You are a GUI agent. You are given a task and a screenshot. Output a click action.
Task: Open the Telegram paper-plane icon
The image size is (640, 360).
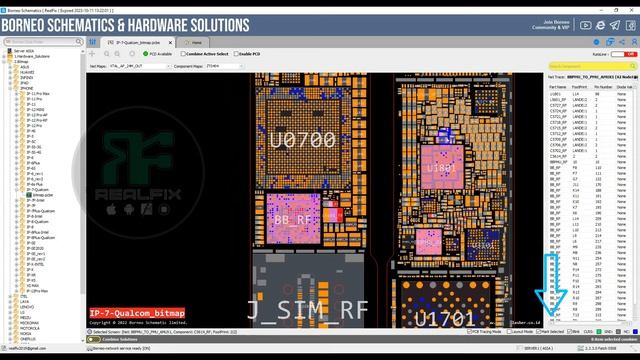point(615,25)
